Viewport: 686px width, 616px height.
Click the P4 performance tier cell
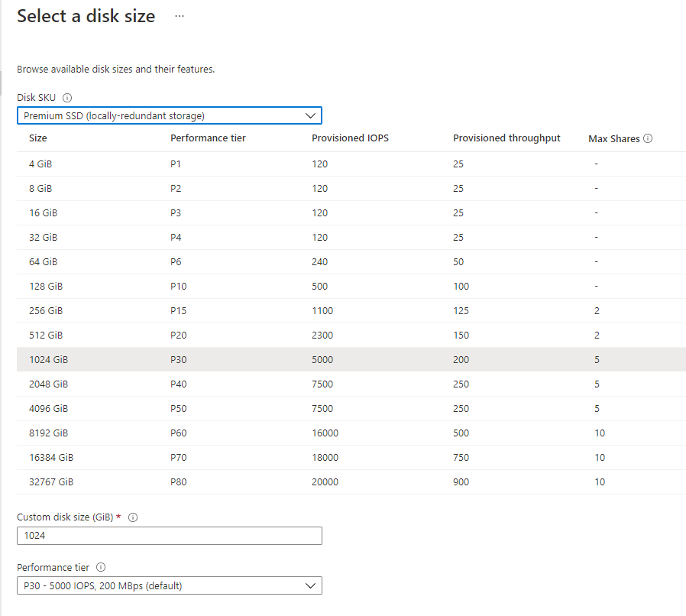(x=176, y=238)
